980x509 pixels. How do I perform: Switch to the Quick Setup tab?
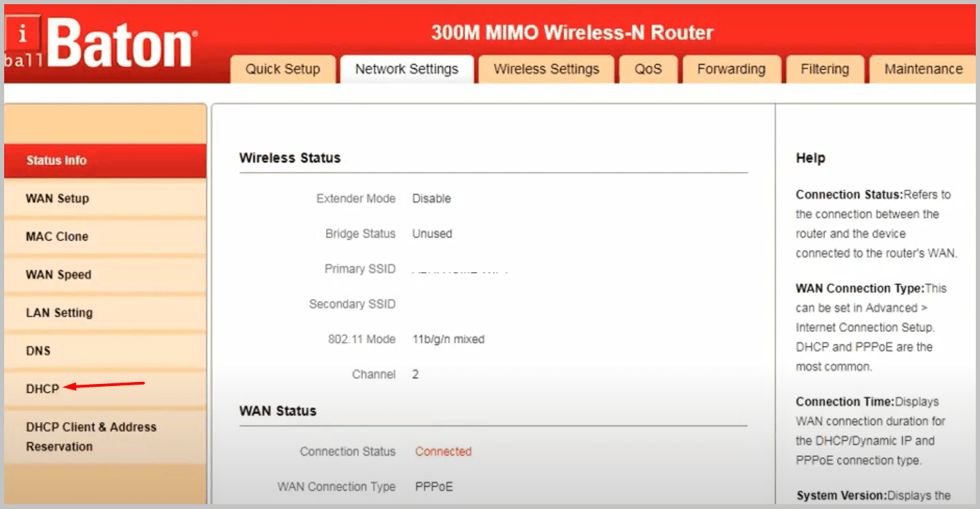[282, 69]
